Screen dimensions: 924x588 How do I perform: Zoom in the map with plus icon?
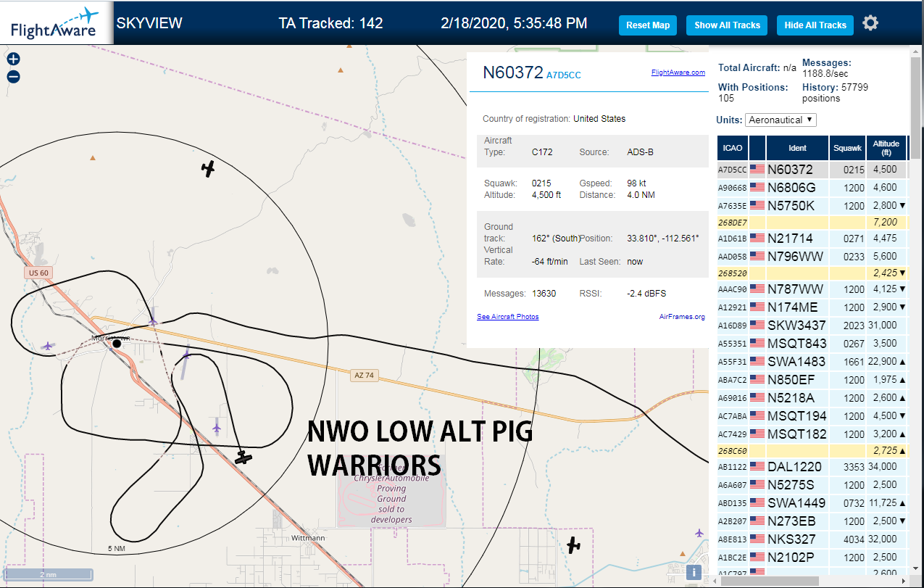click(x=13, y=59)
